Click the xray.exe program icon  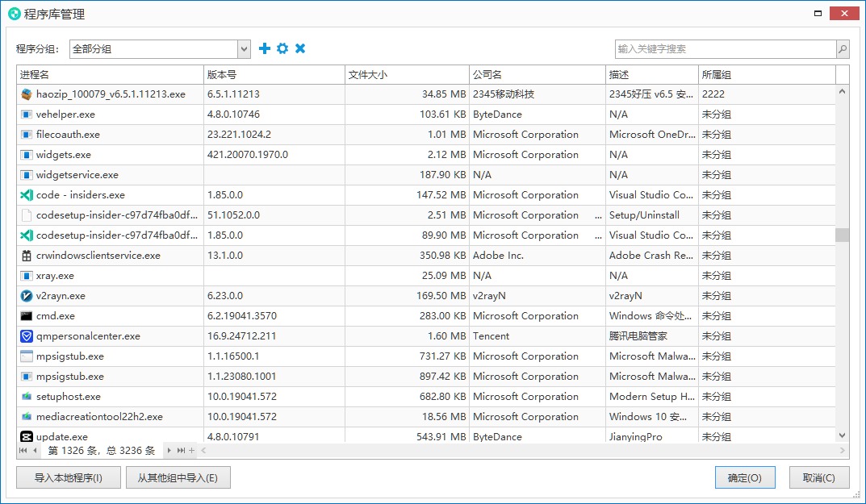(x=26, y=276)
